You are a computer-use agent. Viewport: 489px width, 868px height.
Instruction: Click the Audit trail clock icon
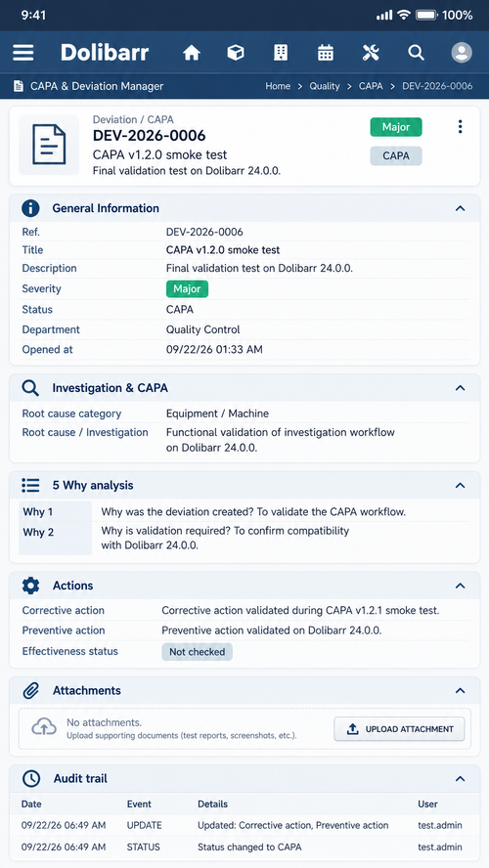[31, 778]
